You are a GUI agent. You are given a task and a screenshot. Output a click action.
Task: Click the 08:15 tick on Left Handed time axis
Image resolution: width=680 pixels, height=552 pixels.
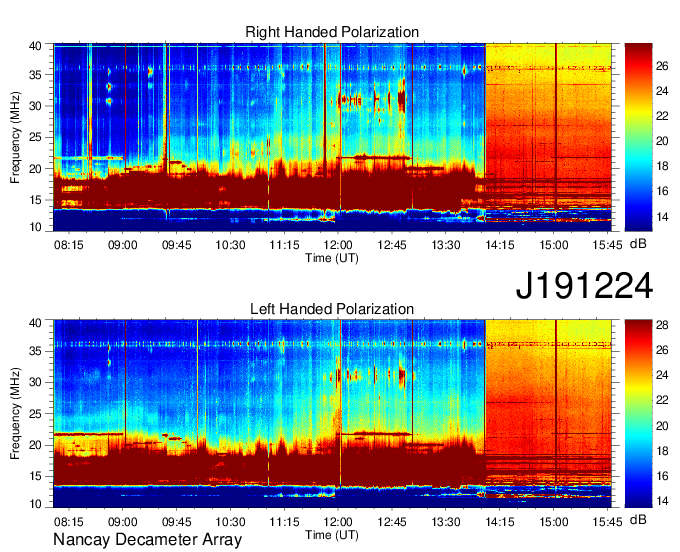click(x=69, y=522)
